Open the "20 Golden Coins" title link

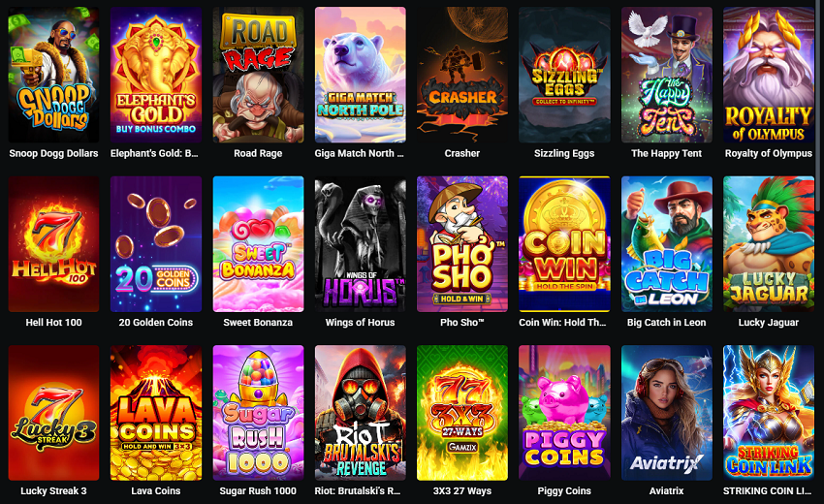point(155,322)
